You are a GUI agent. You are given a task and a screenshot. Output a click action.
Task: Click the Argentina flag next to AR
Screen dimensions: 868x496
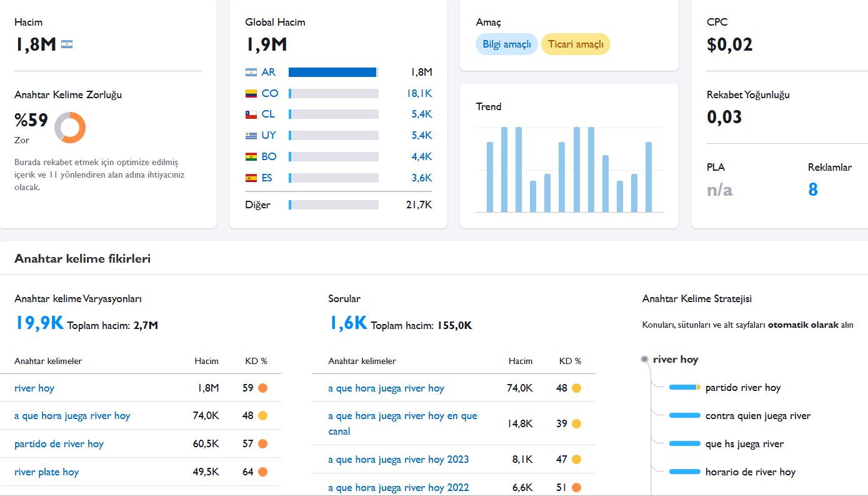(x=251, y=73)
